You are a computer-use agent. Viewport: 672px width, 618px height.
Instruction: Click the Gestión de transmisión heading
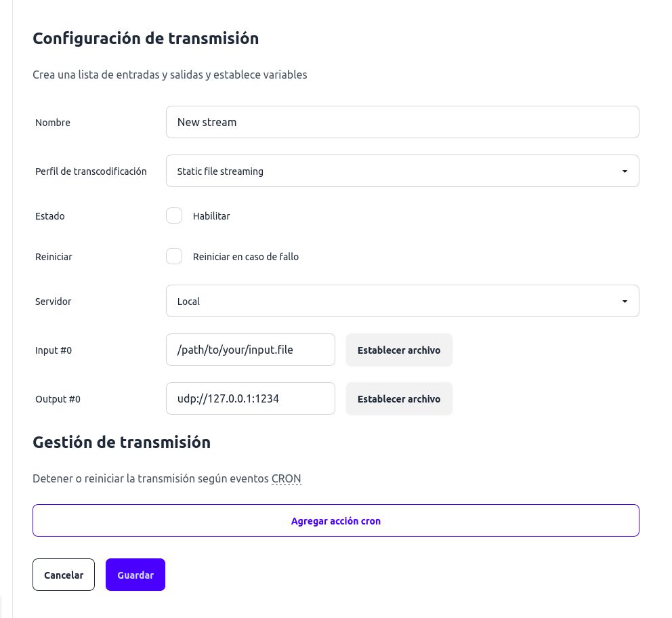coord(122,442)
